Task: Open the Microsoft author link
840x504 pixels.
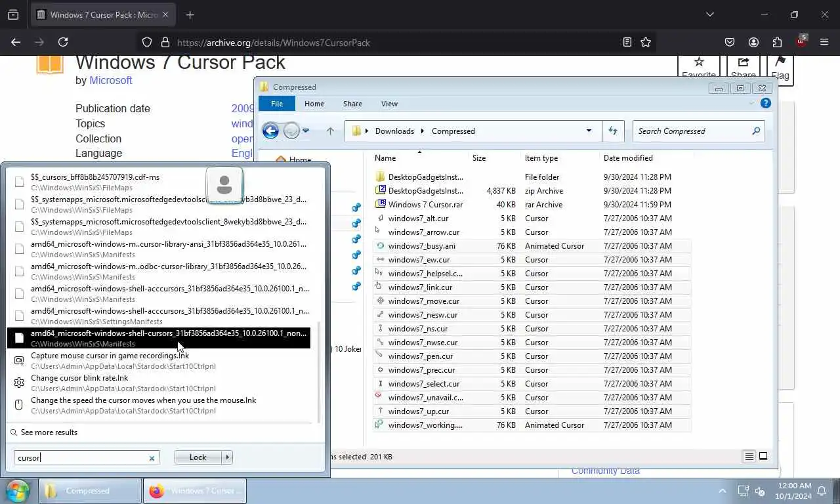Action: pyautogui.click(x=111, y=80)
